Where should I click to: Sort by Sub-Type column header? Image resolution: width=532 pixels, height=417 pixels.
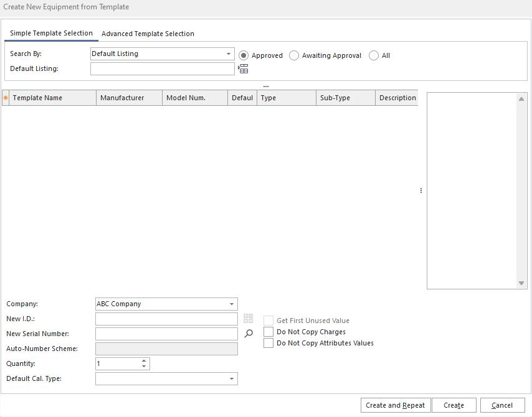click(x=346, y=98)
